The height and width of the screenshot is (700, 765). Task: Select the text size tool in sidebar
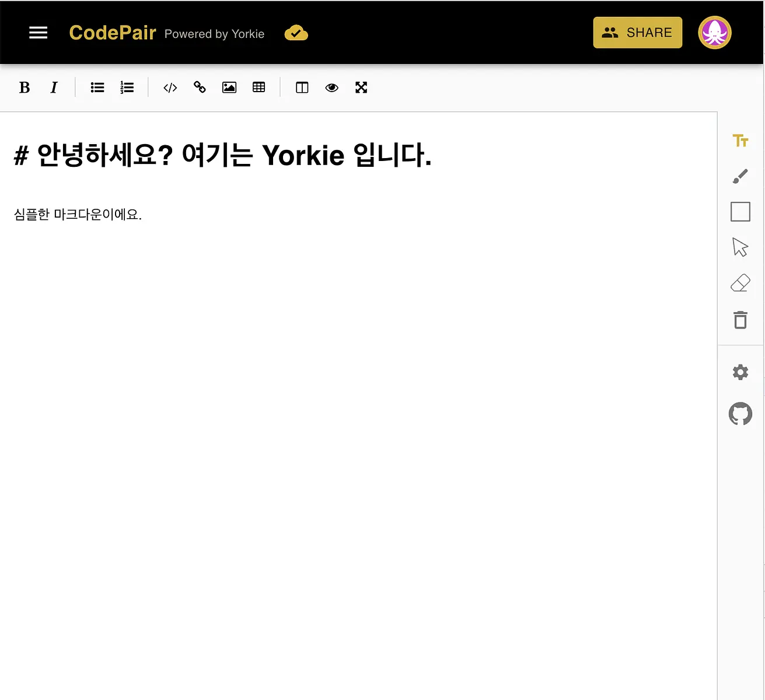(x=740, y=141)
